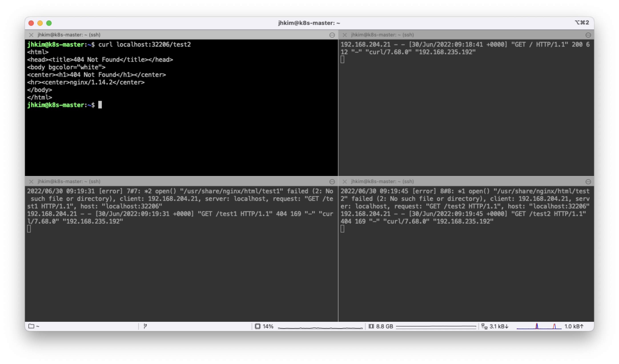Click the <h1>404 Not Found</h1> line
Viewport: 619px width, 364px height.
pyautogui.click(x=96, y=75)
